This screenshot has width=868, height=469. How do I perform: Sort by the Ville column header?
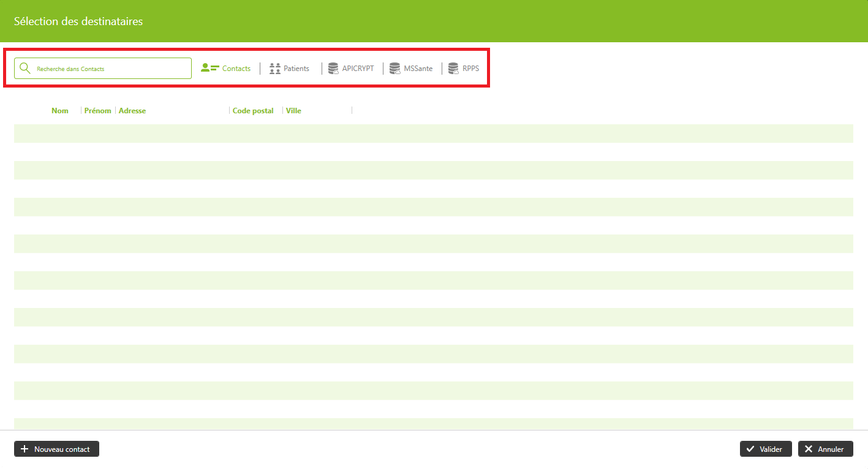293,111
